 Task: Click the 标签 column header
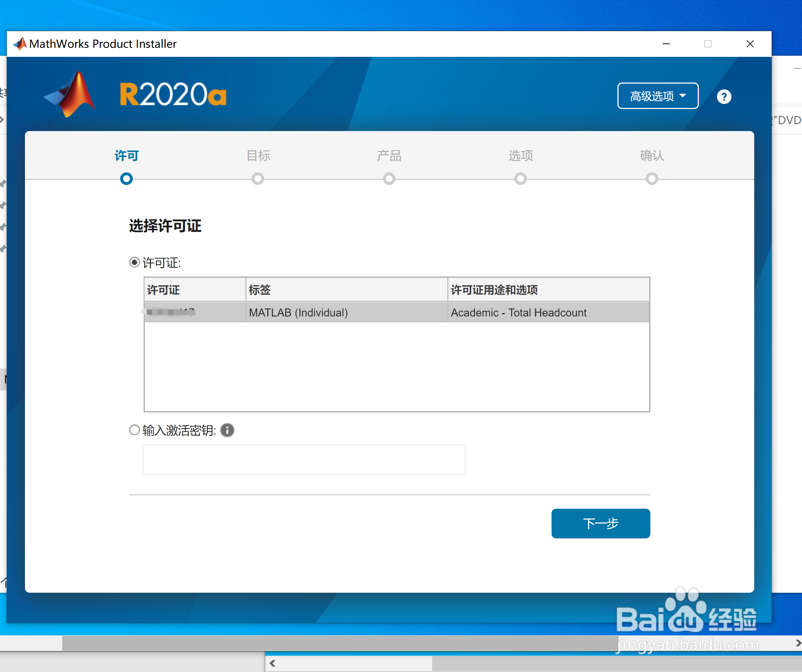point(346,290)
